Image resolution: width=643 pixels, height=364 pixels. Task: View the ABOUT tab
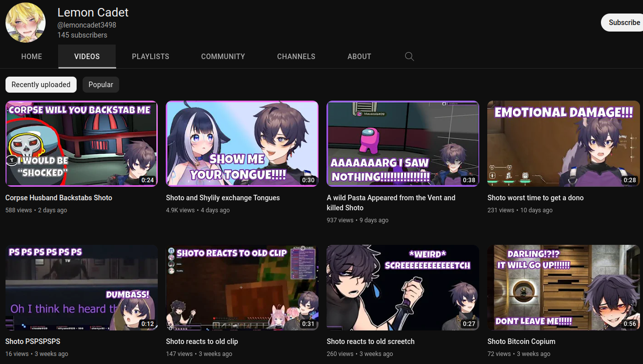click(360, 57)
